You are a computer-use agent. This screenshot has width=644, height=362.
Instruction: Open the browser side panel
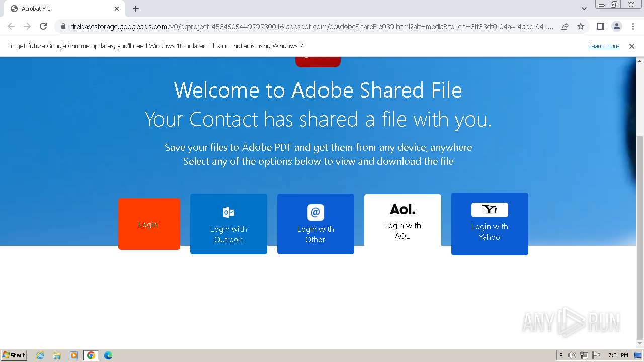click(600, 26)
